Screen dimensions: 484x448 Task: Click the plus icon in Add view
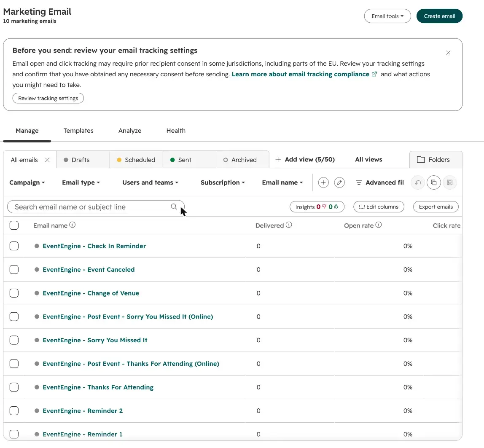click(x=278, y=159)
